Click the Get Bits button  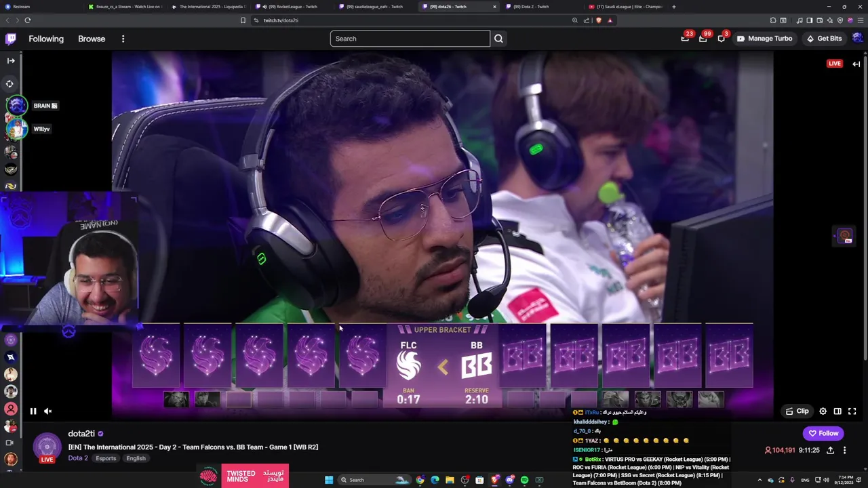[824, 39]
